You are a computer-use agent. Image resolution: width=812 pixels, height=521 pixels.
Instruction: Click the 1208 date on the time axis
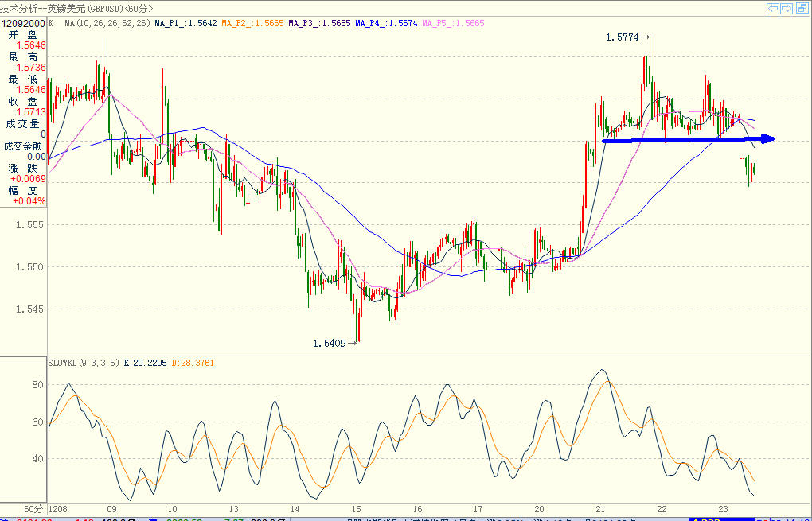point(58,508)
